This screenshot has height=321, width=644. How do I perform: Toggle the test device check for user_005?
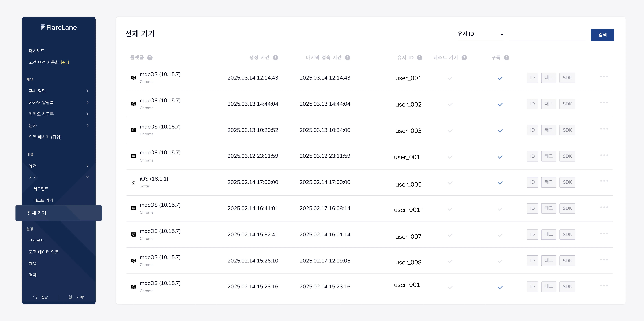(450, 183)
